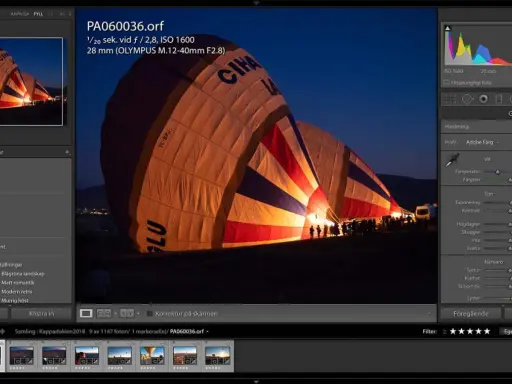512x384 pixels.
Task: Choose the 'Blågröna landskap' preset
Action: 23,274
